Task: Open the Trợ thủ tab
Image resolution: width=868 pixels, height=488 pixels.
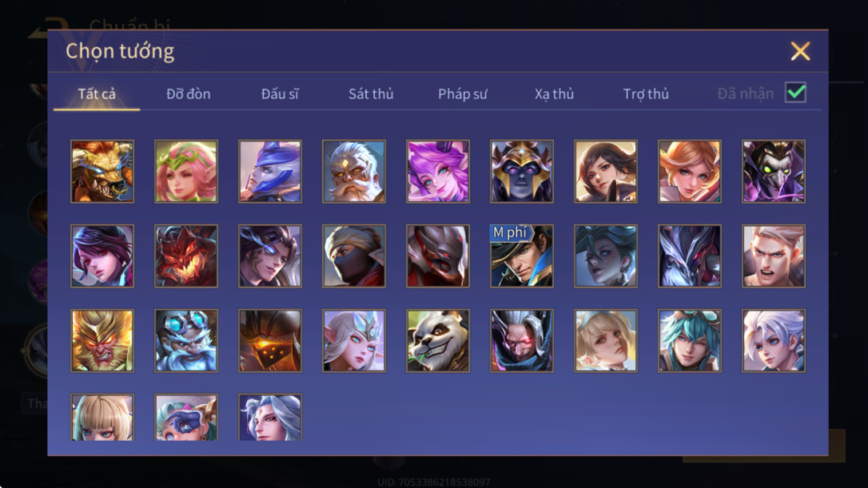Action: click(x=646, y=94)
